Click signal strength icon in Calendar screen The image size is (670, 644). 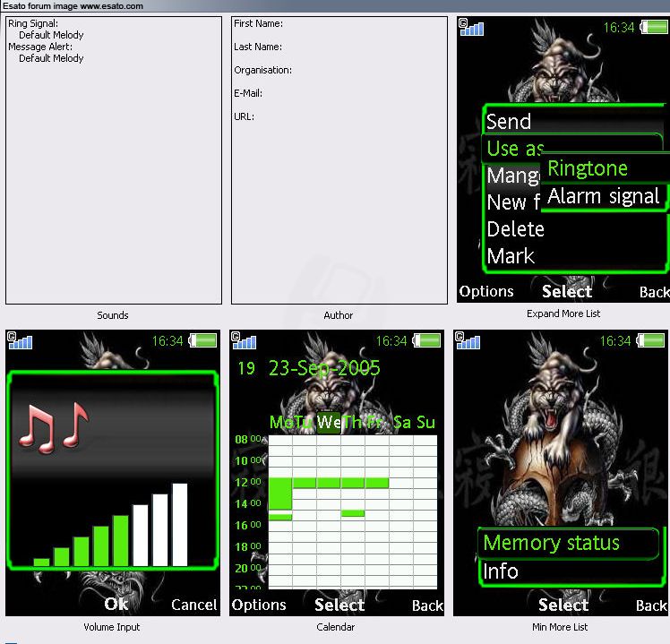(244, 340)
